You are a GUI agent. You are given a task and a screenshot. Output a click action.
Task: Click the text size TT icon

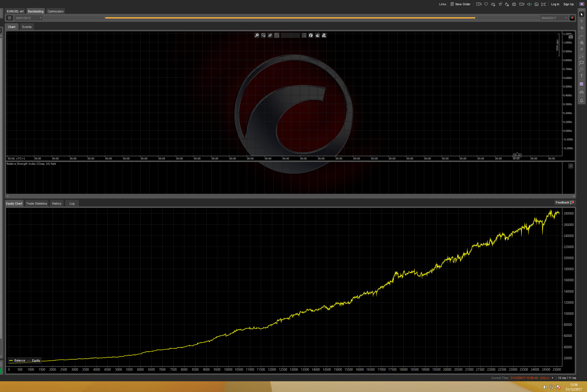coord(500,4)
